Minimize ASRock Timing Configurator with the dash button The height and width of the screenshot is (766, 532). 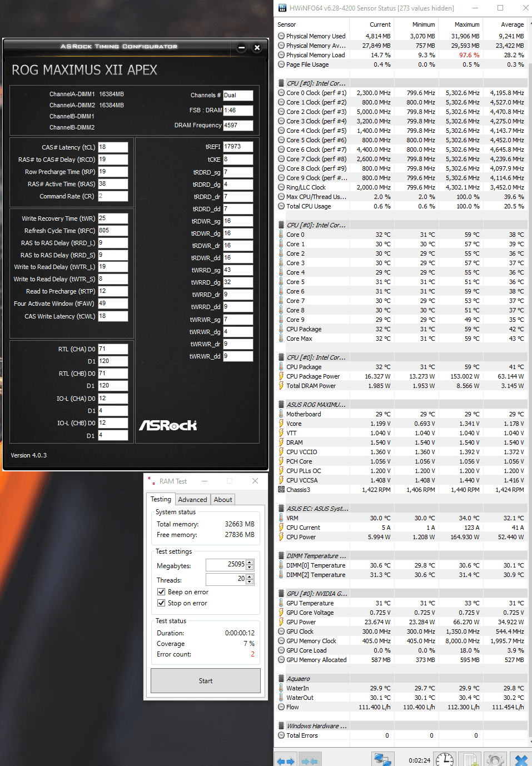click(x=241, y=48)
